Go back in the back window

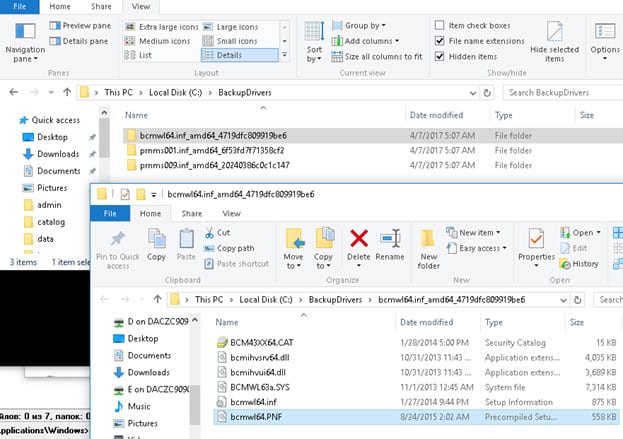click(14, 92)
